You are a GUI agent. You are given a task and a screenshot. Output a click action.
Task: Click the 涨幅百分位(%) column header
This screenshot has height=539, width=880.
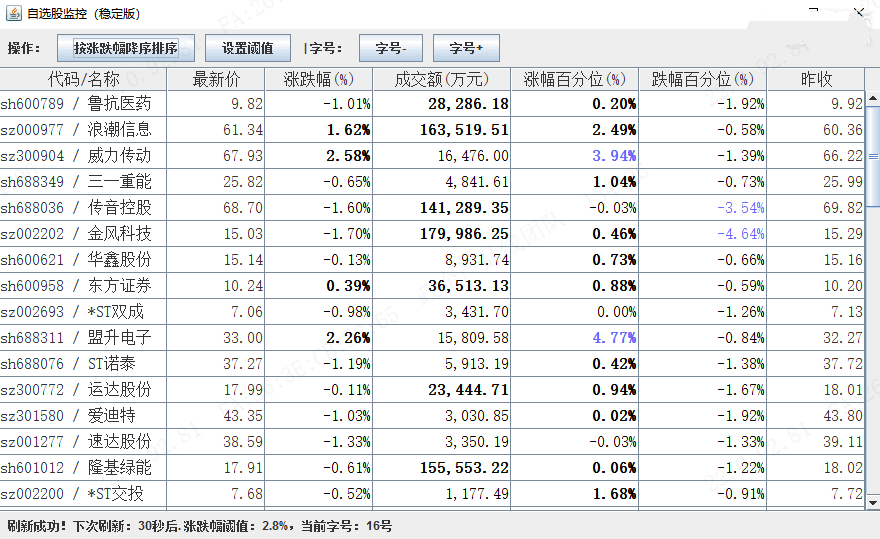point(576,79)
